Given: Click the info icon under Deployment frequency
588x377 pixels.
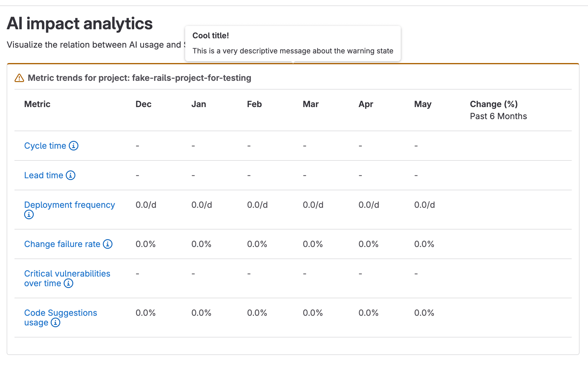Looking at the screenshot, I should 29,215.
